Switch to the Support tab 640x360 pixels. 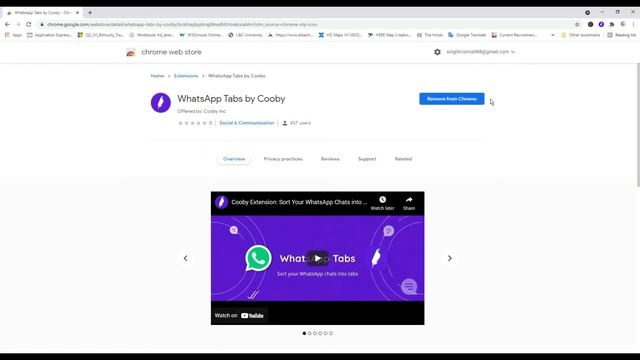tap(367, 159)
